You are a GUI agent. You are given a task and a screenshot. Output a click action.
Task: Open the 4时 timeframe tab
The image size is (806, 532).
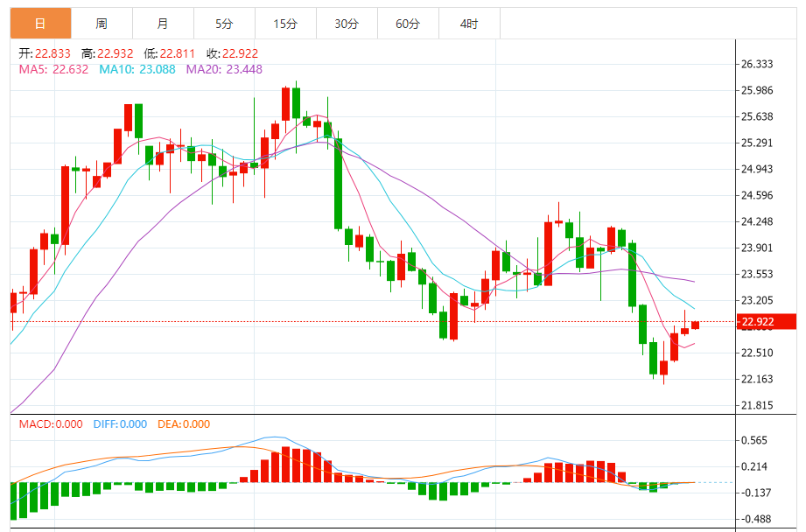tap(469, 24)
